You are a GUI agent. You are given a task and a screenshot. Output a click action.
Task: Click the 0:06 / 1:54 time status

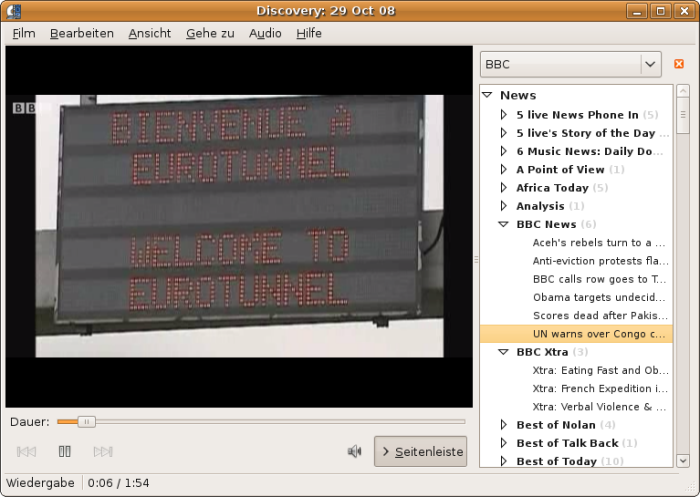coord(118,483)
